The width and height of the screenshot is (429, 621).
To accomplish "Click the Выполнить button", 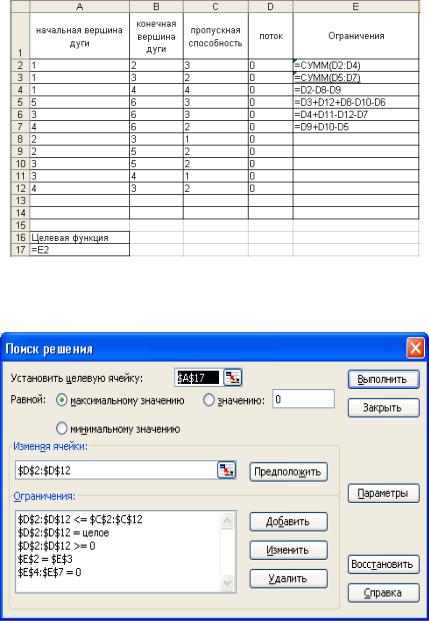I will click(x=383, y=379).
